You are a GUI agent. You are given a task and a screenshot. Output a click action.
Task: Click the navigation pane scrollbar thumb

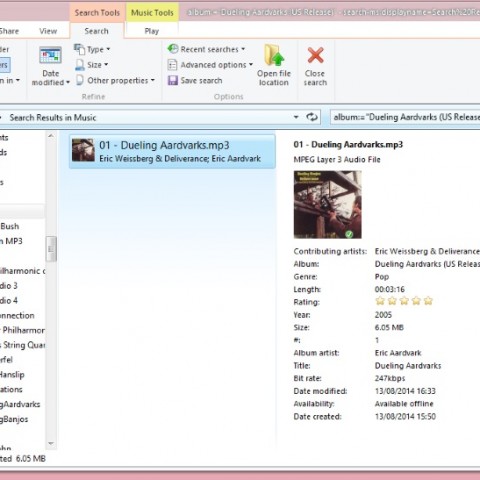51,249
